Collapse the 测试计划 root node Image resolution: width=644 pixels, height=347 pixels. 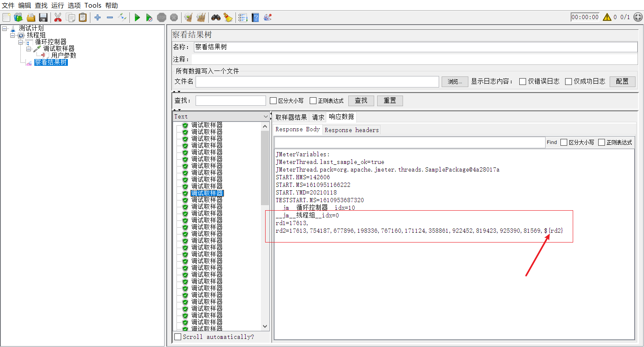point(4,28)
